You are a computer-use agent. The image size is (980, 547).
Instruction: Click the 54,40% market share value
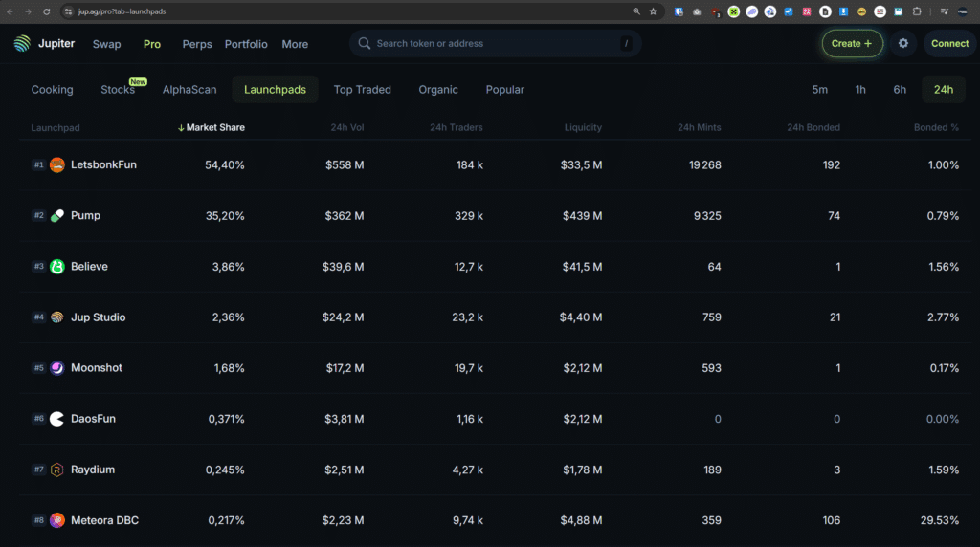pos(224,164)
